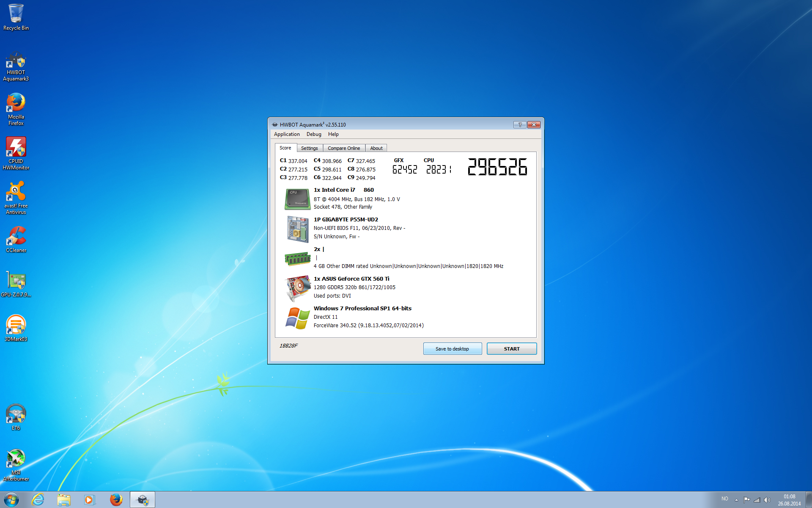Click the C9 value 249.794

(x=365, y=178)
